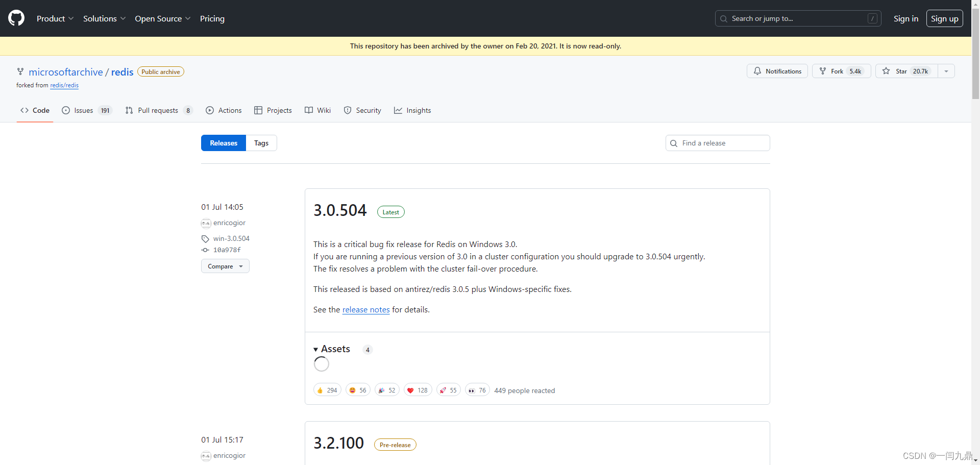
Task: Expand the Compare dropdown
Action: (x=225, y=266)
